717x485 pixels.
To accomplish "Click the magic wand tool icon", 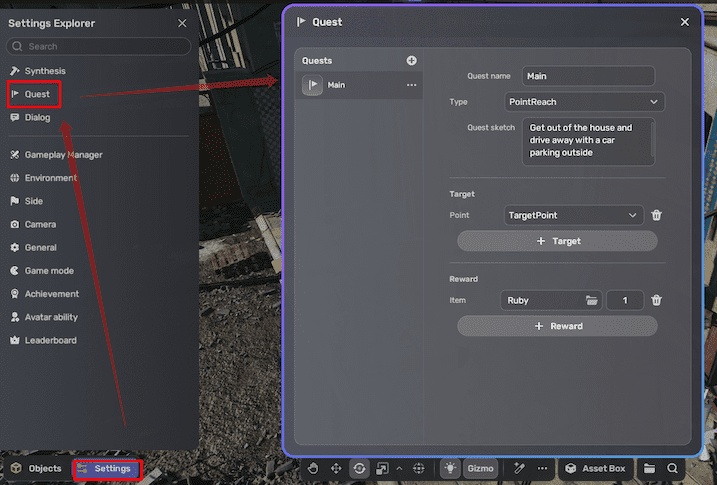I will [x=519, y=468].
